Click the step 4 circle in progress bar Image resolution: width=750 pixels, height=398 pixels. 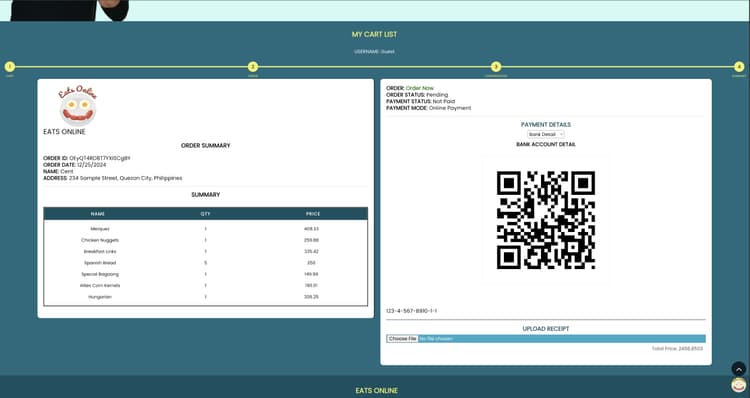tap(739, 66)
